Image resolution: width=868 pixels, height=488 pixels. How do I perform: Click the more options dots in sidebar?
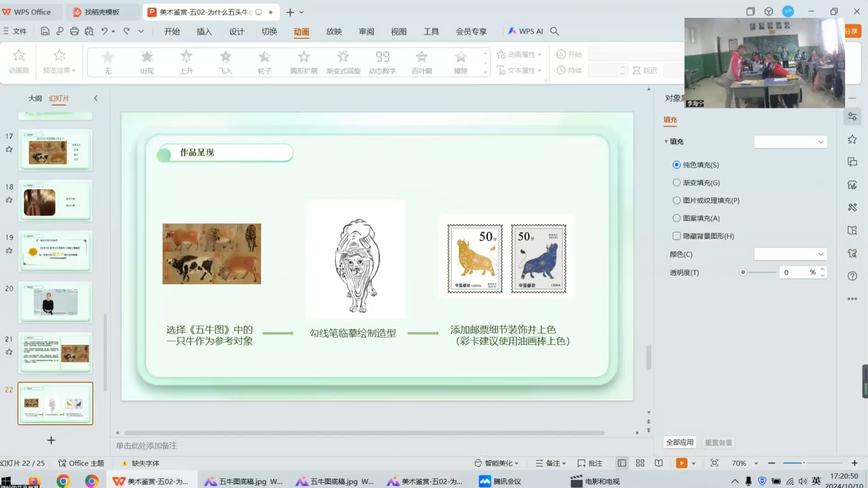point(852,299)
